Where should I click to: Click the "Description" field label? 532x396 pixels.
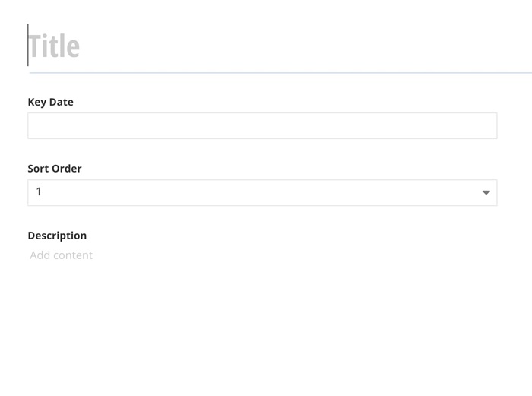(x=57, y=236)
